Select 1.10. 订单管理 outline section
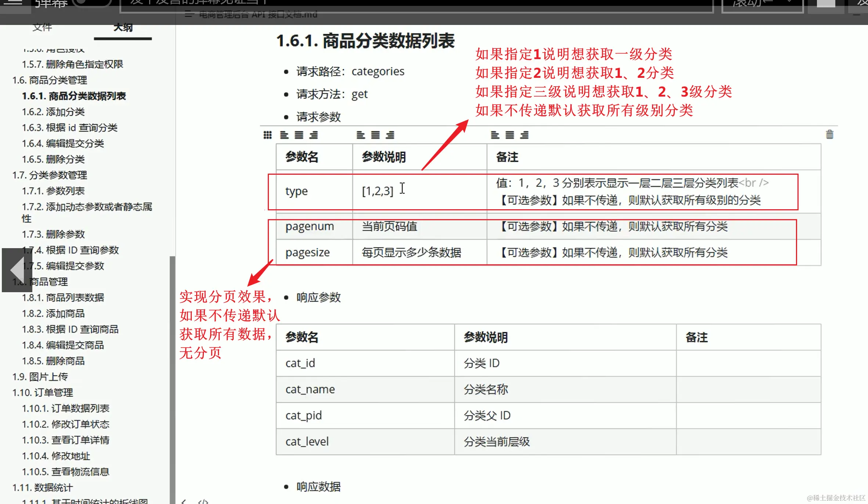The image size is (868, 504). [43, 392]
